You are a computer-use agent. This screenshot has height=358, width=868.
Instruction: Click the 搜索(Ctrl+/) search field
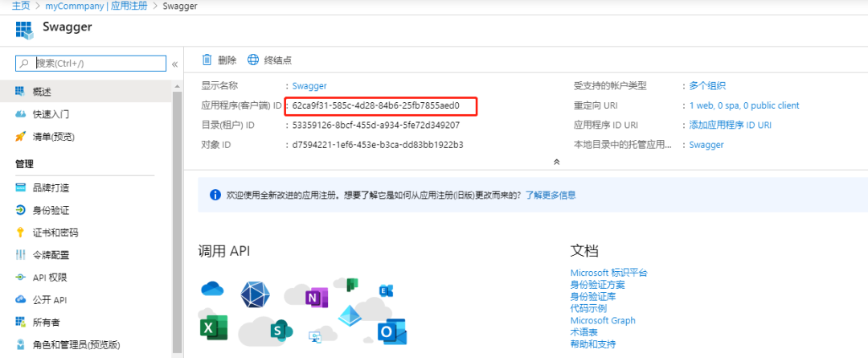91,64
